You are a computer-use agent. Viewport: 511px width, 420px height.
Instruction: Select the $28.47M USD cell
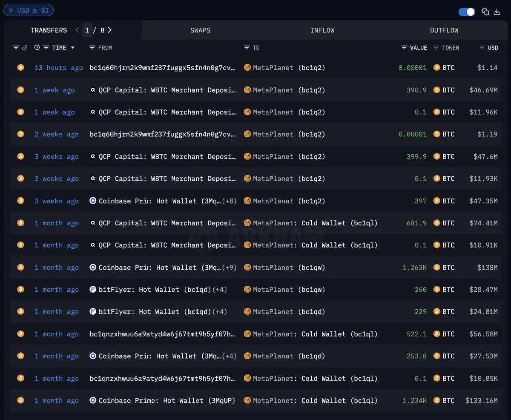coord(483,290)
